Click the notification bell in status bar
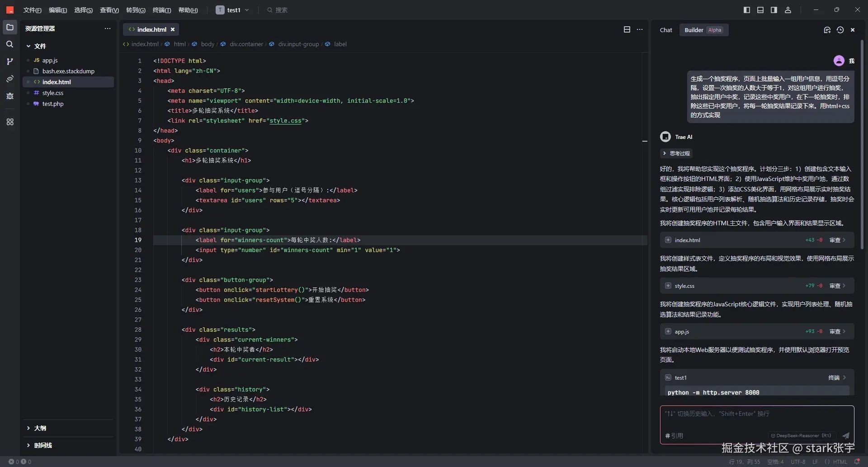868x467 pixels. pos(857,462)
